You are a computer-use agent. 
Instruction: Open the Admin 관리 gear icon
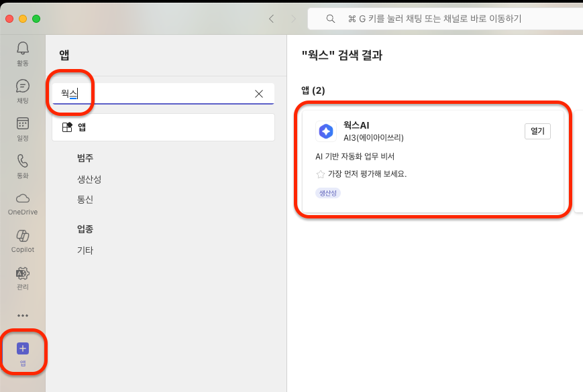[x=23, y=273]
